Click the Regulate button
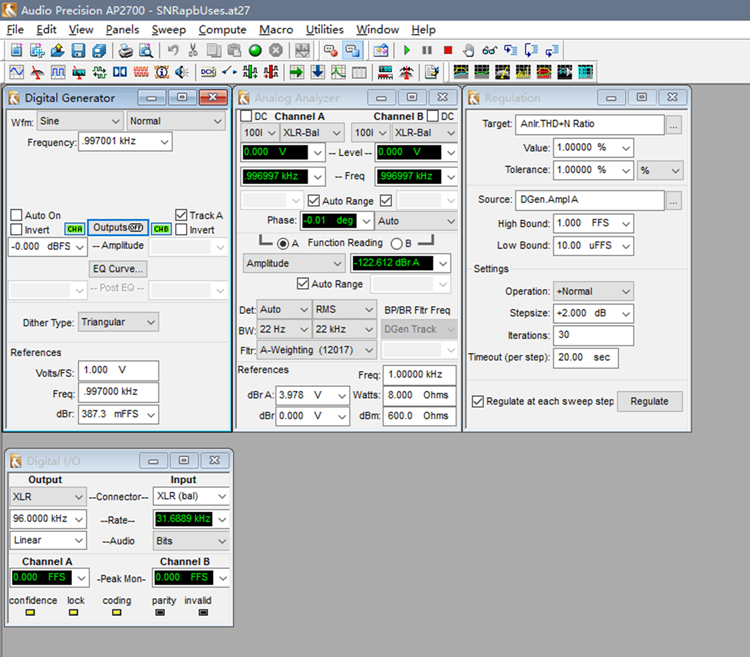The height and width of the screenshot is (657, 750). 649,401
